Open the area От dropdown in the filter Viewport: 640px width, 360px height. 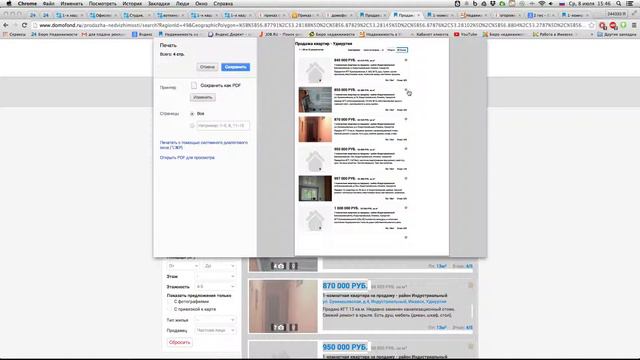tap(183, 266)
